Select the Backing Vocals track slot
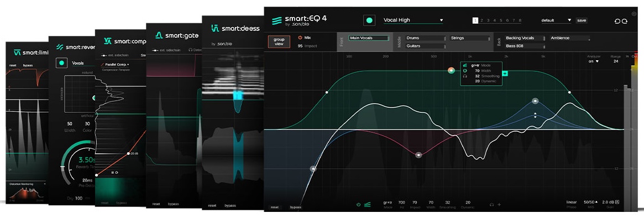644x218 pixels. (526, 38)
